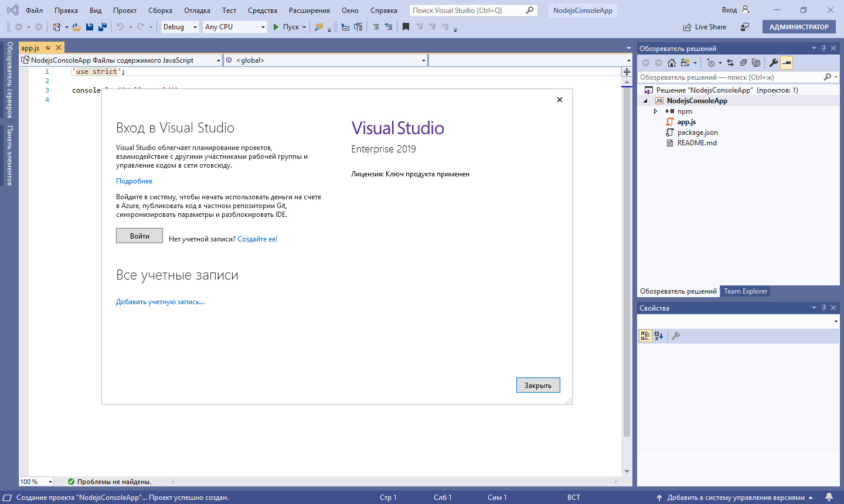This screenshot has width=844, height=504.
Task: Open the Обозреватель серверов side panel
Action: [x=9, y=80]
